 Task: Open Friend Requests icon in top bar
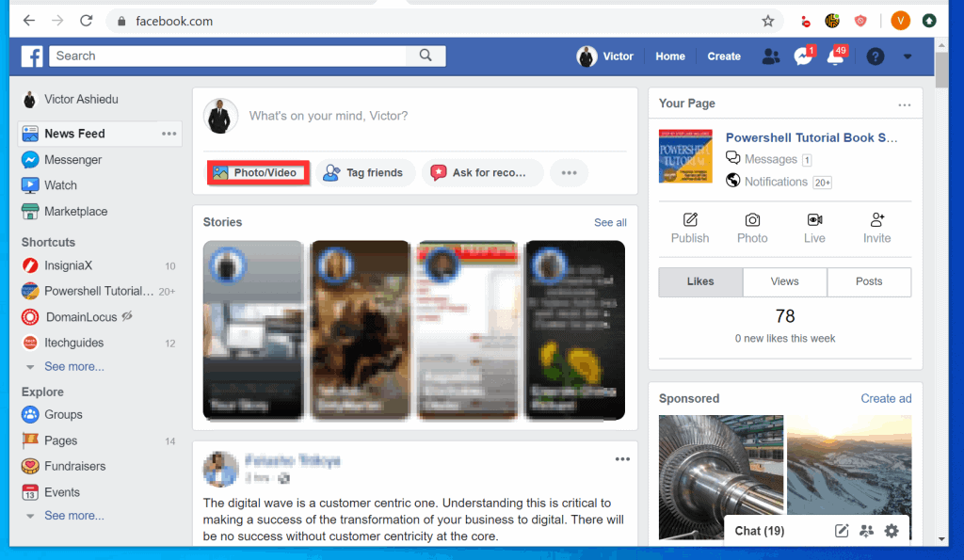(770, 56)
